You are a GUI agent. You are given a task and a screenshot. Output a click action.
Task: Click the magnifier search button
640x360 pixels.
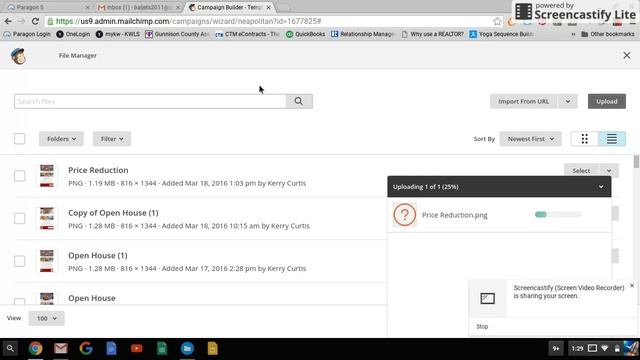[299, 101]
